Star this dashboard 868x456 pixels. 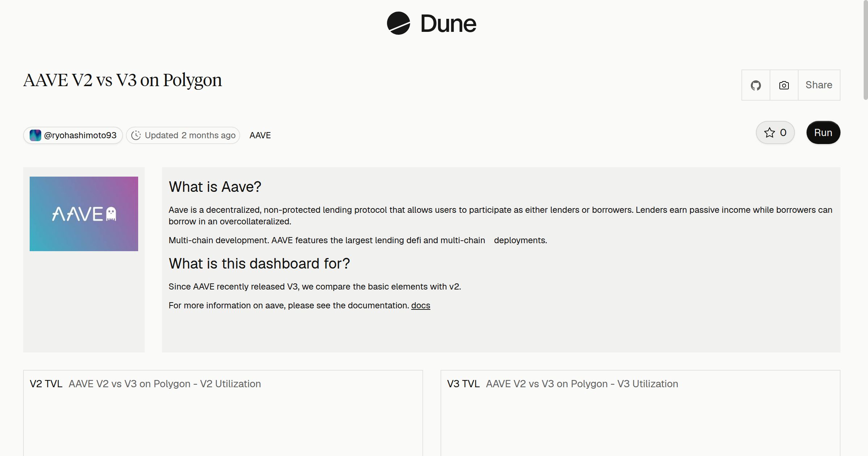point(775,132)
